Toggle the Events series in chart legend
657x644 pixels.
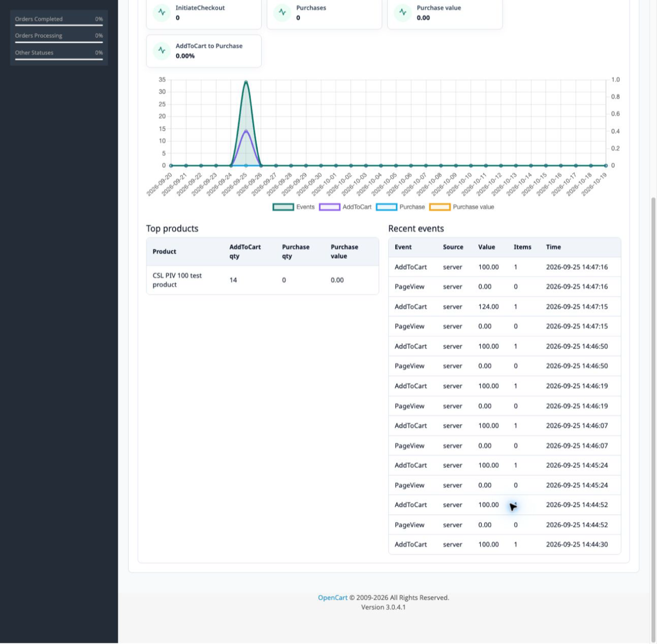[293, 207]
